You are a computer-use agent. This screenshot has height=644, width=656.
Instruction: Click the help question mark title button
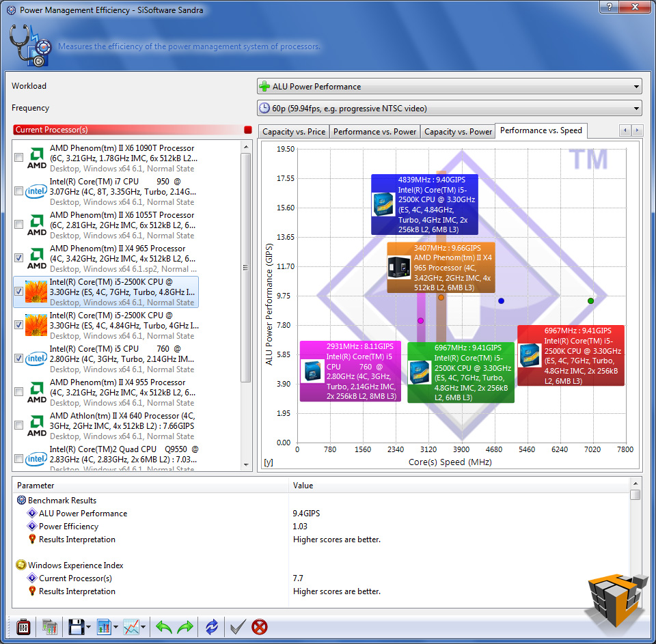click(x=609, y=7)
